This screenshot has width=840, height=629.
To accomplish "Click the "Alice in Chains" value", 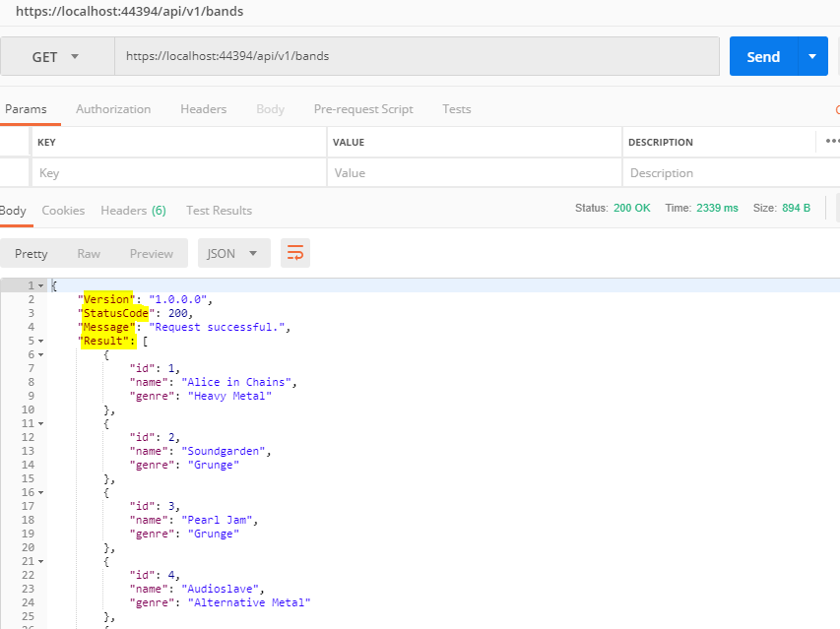I will click(x=235, y=382).
